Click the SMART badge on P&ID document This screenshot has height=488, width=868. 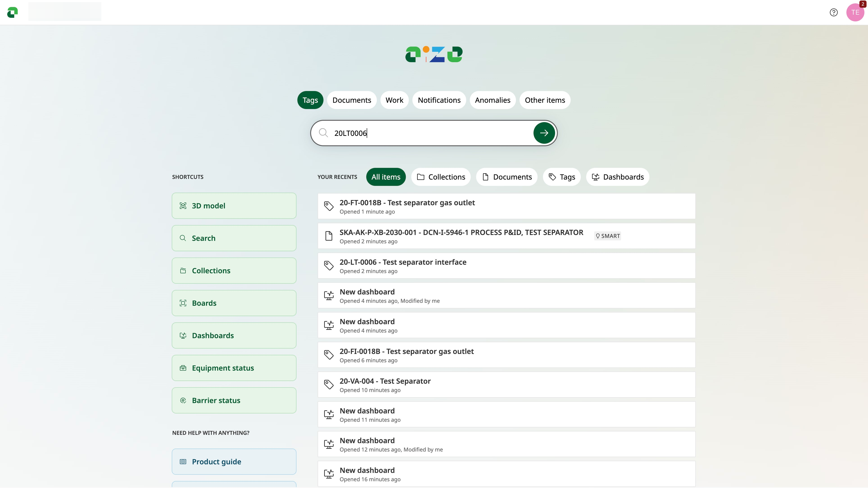(608, 236)
